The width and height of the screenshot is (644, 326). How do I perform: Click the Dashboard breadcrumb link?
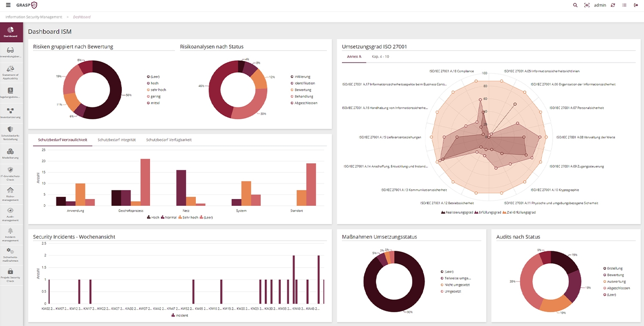pyautogui.click(x=82, y=17)
